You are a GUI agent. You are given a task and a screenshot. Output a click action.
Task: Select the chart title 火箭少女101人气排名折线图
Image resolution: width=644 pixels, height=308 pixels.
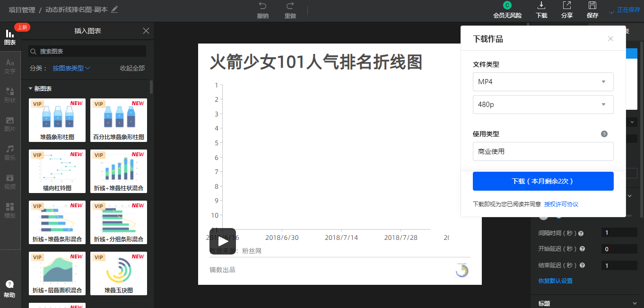(316, 62)
